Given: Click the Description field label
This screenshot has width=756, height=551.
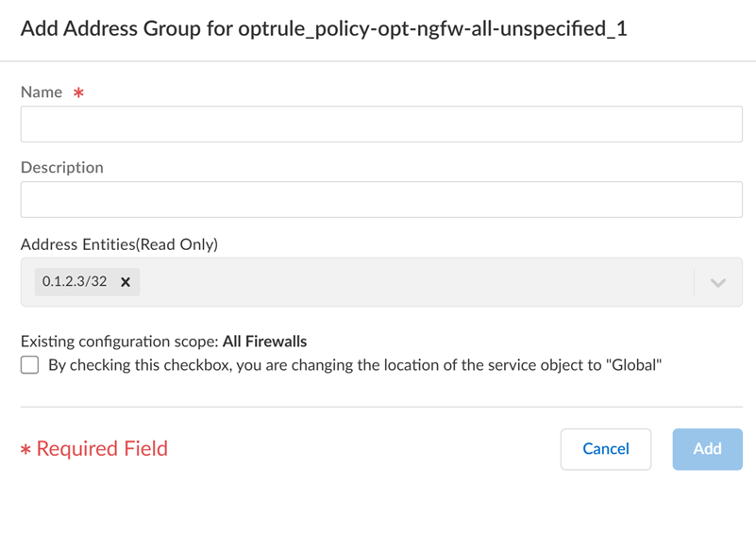Looking at the screenshot, I should (x=62, y=168).
